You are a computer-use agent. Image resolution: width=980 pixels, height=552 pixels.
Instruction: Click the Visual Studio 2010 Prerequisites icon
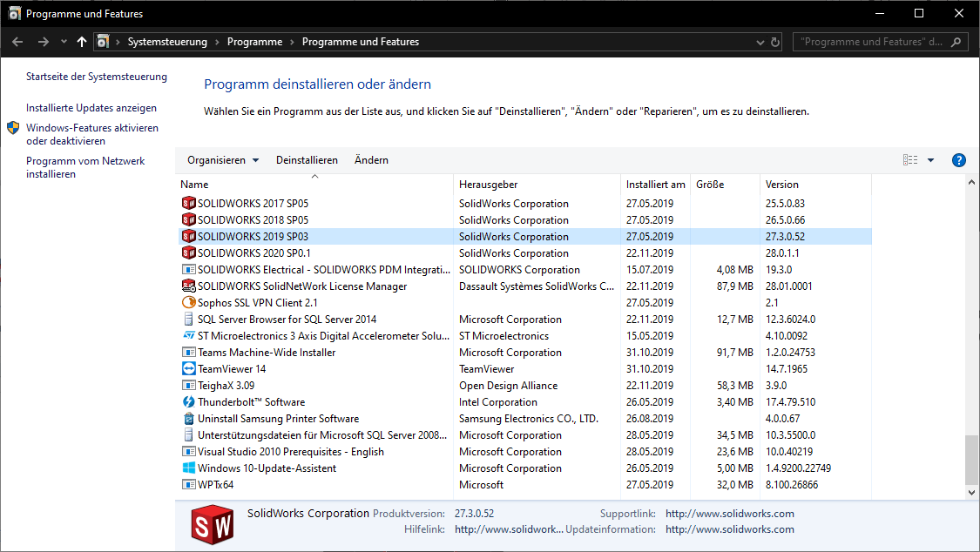coord(189,452)
